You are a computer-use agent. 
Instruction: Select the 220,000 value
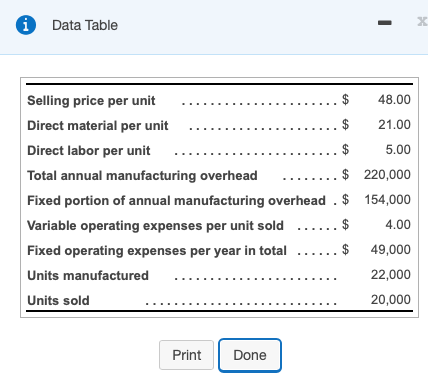[x=387, y=174]
